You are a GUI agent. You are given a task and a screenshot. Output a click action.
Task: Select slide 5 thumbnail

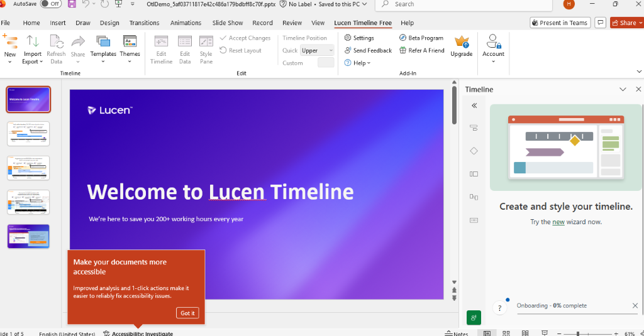tap(28, 236)
